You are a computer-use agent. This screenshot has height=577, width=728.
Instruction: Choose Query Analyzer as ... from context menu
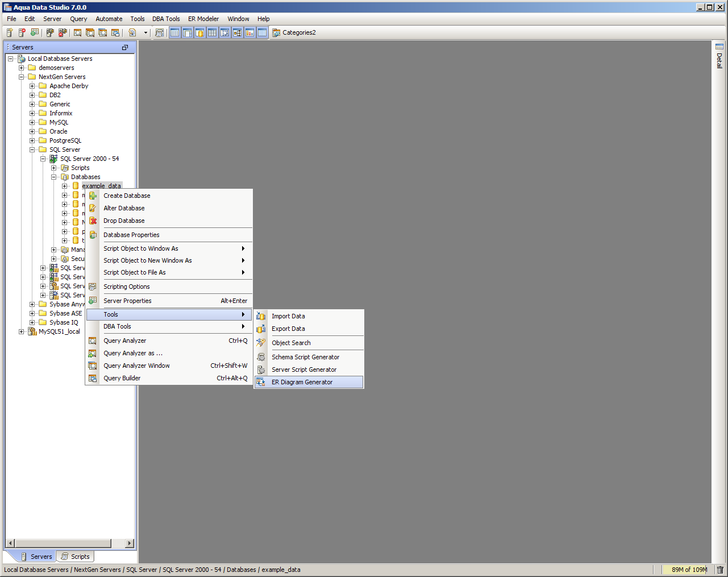click(169, 353)
